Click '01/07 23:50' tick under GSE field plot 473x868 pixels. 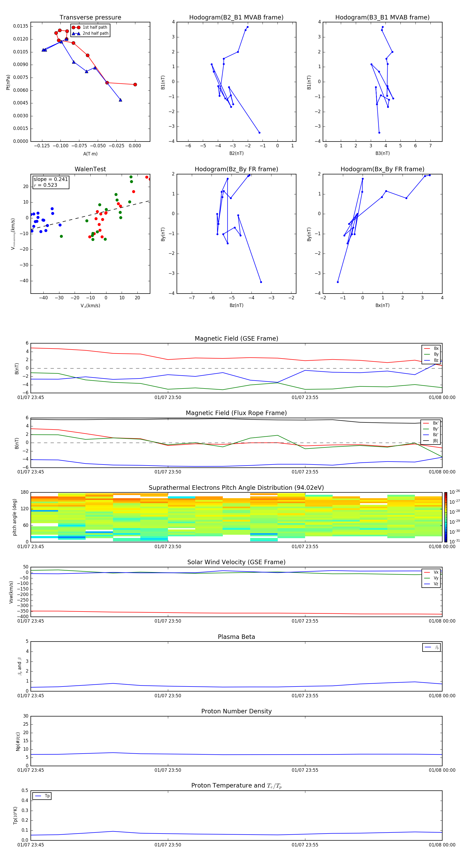coord(168,398)
